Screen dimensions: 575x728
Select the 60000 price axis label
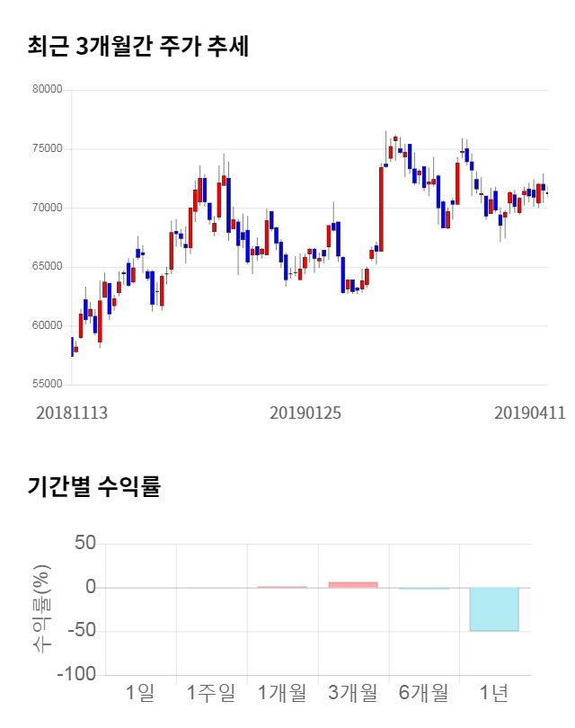(47, 325)
